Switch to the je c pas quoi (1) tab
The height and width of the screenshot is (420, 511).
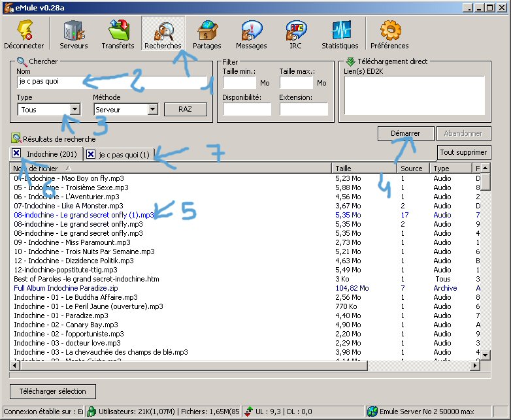click(124, 155)
